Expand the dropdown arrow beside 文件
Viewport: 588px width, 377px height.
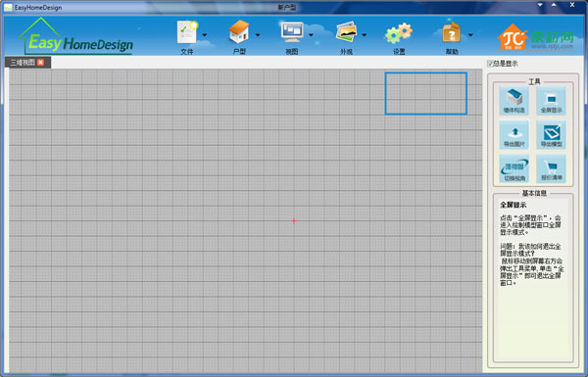click(205, 35)
